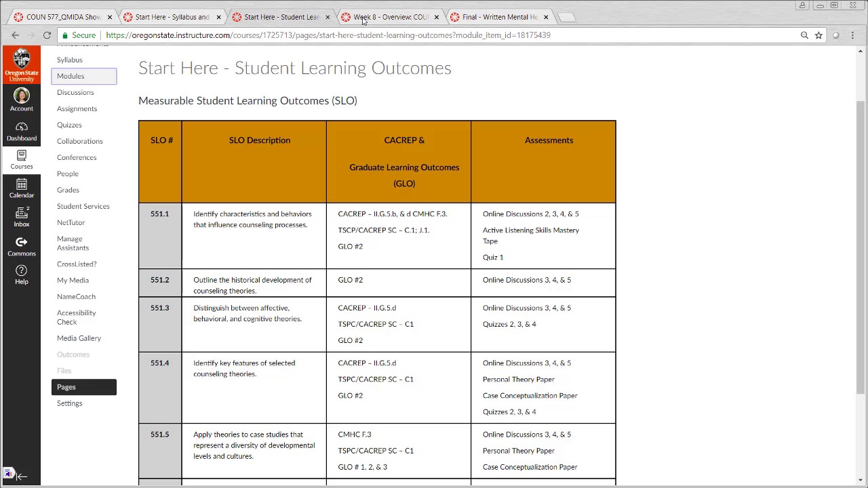The image size is (868, 488).
Task: Go to the Canvas Dashboard
Action: click(21, 131)
